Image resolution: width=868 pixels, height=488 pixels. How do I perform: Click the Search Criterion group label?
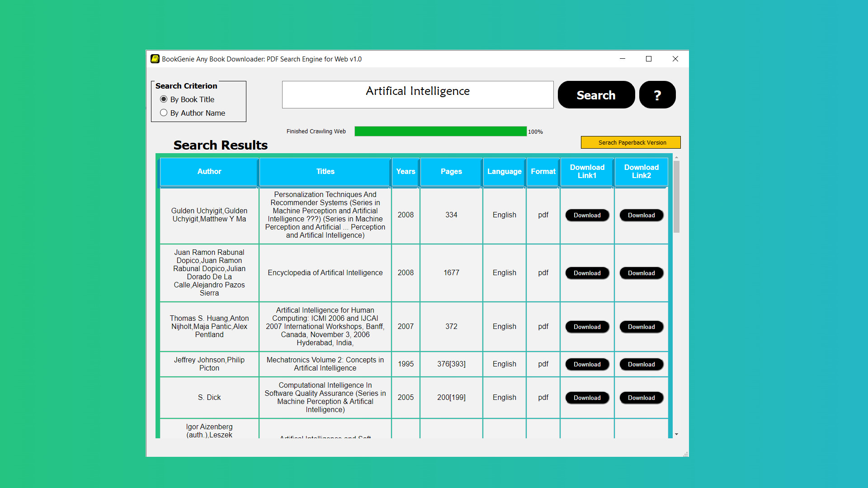click(x=186, y=86)
